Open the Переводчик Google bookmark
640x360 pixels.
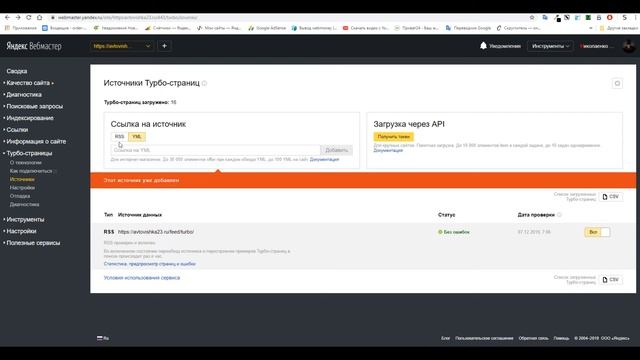click(469, 28)
